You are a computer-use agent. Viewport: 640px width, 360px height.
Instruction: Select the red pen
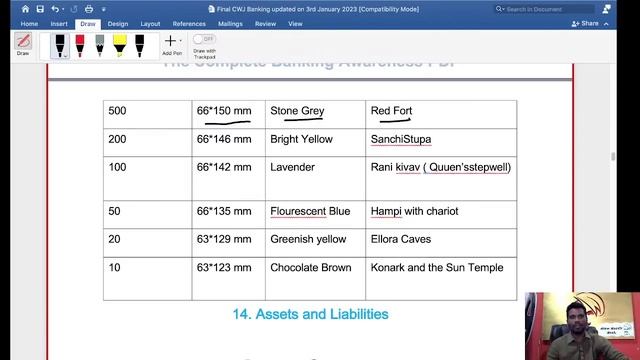click(80, 46)
